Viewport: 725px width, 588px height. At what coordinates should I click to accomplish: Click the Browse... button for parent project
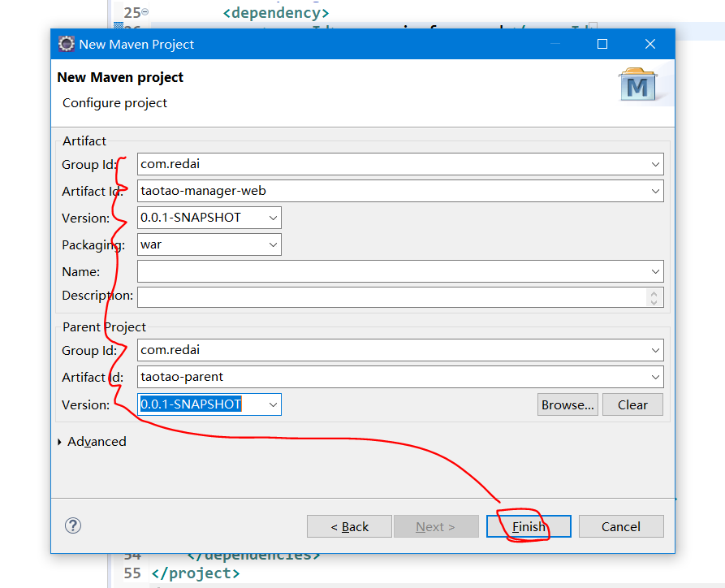pos(567,404)
